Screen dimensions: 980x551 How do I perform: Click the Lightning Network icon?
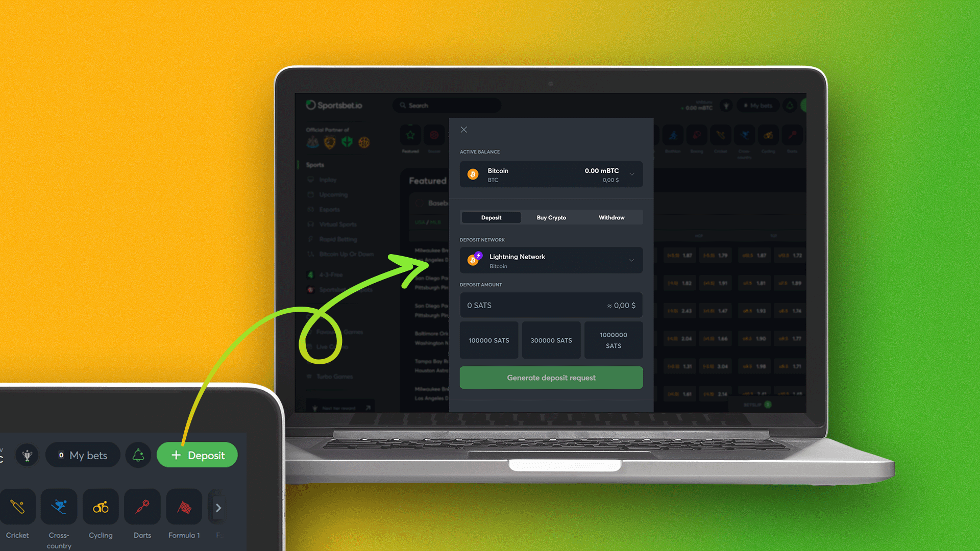pos(476,258)
